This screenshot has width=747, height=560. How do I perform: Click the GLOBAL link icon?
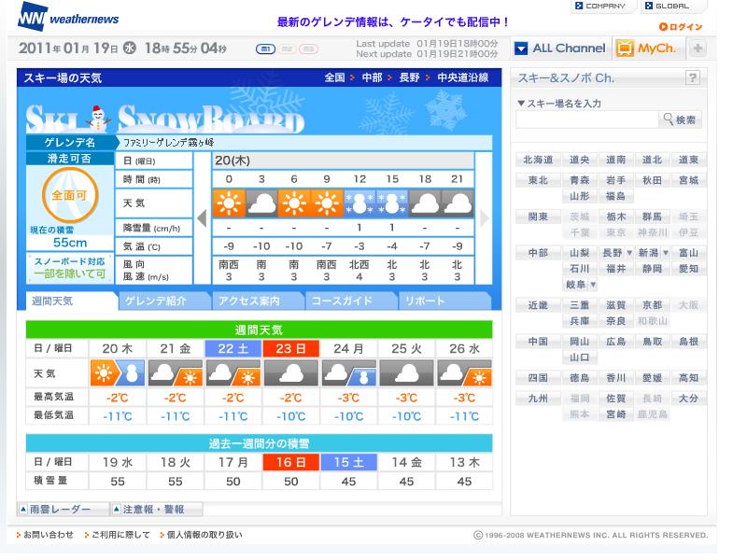(648, 6)
